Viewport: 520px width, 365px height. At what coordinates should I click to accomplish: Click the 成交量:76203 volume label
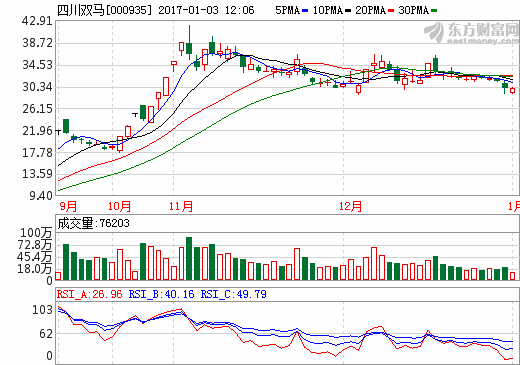(x=93, y=223)
